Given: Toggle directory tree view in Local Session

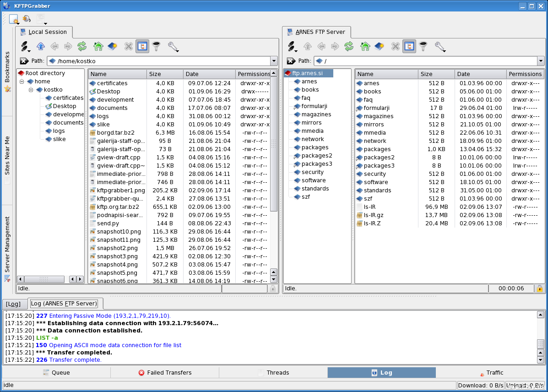Looking at the screenshot, I should (142, 46).
